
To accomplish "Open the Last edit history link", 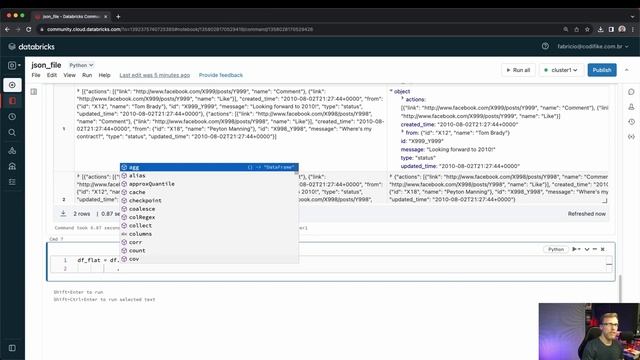I will [x=155, y=75].
